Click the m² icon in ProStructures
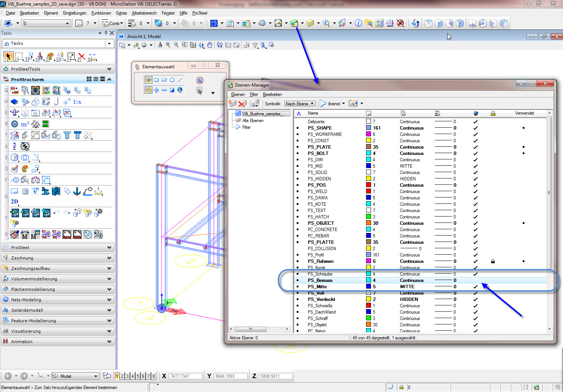Viewport: 563px width, 392px height. coord(25,124)
